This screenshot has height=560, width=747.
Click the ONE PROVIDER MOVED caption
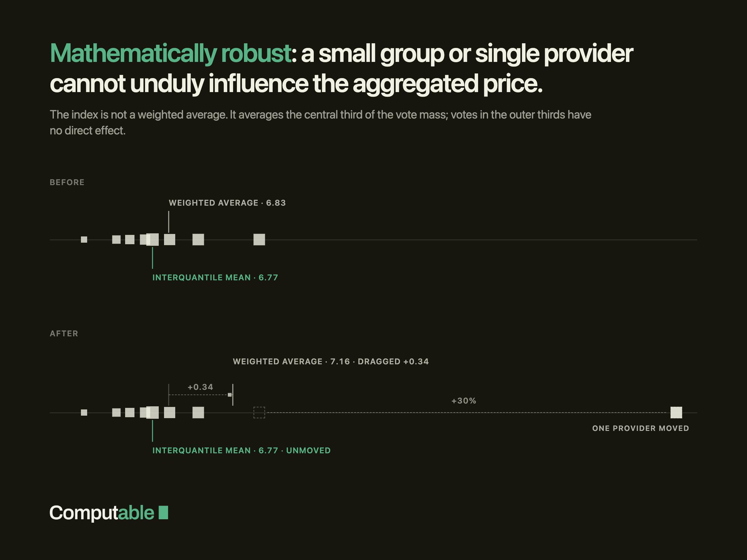[641, 428]
